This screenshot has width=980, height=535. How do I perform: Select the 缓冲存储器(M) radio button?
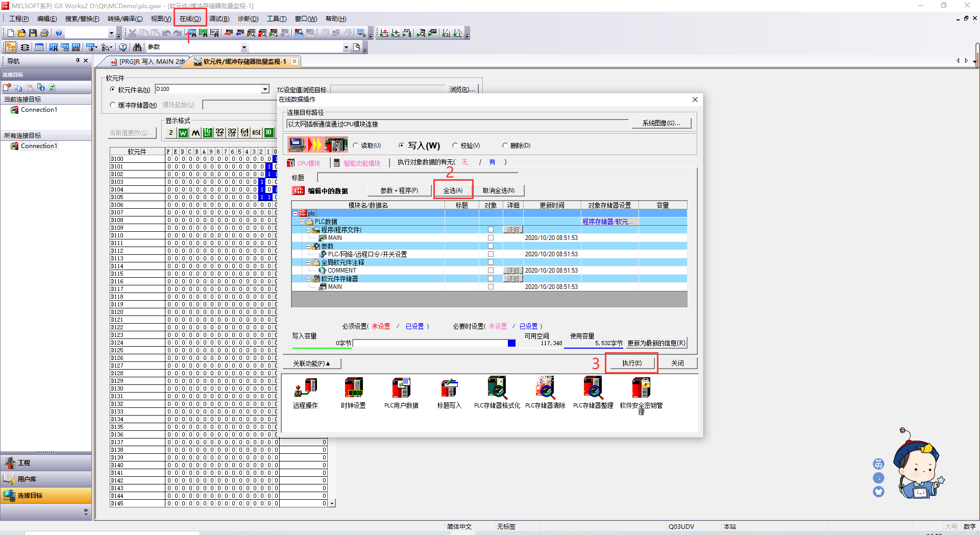[x=113, y=105]
